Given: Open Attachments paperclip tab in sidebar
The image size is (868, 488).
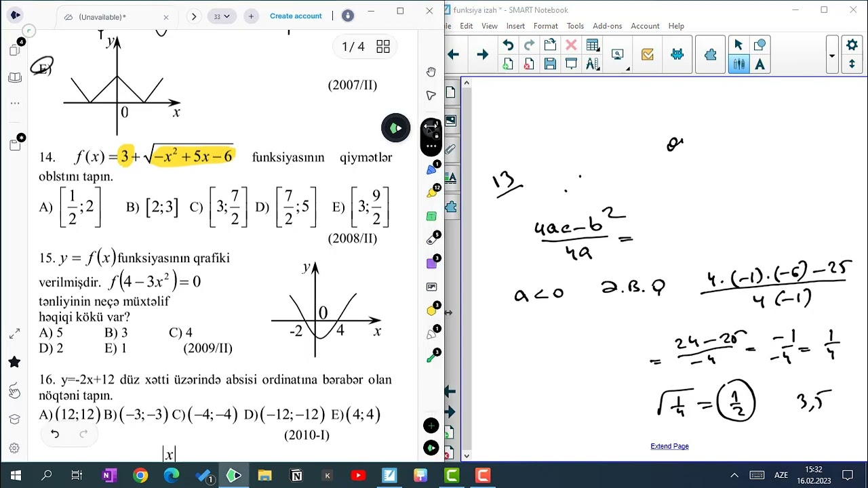Looking at the screenshot, I should pos(451,149).
